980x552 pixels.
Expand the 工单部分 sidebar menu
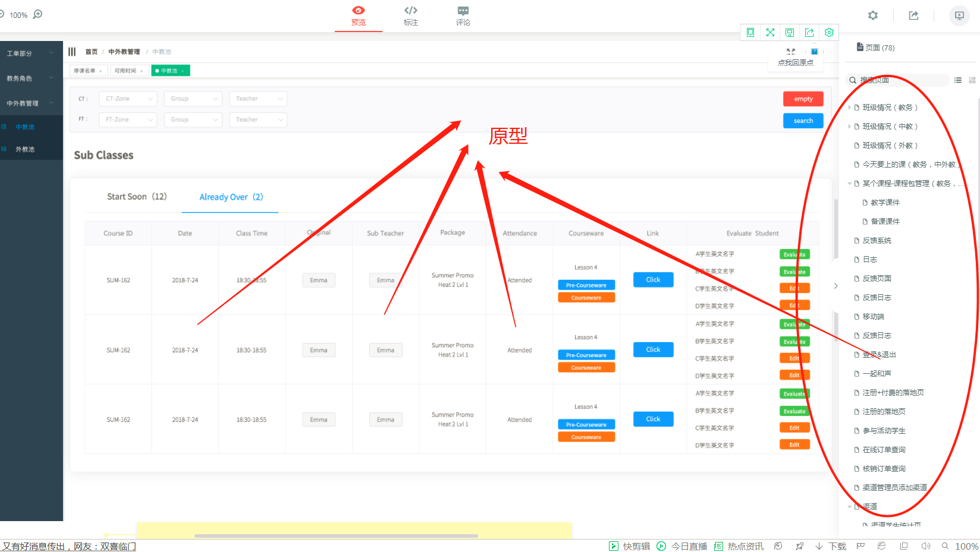tap(30, 53)
